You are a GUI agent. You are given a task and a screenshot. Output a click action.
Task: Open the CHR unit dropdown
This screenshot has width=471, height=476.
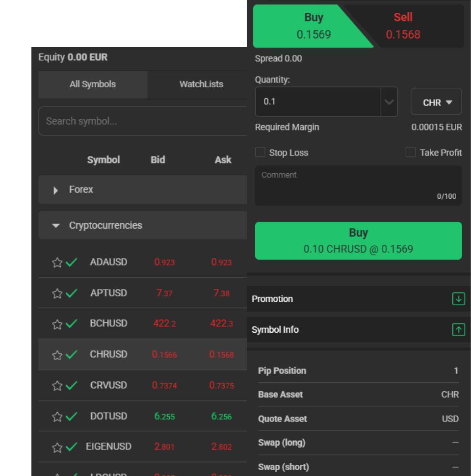(436, 102)
